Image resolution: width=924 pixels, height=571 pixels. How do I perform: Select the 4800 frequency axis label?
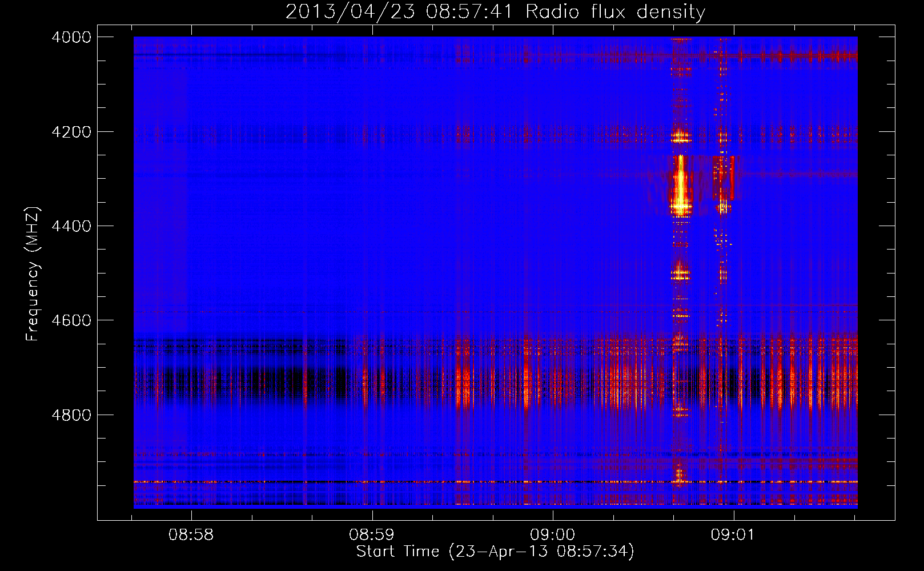click(71, 415)
